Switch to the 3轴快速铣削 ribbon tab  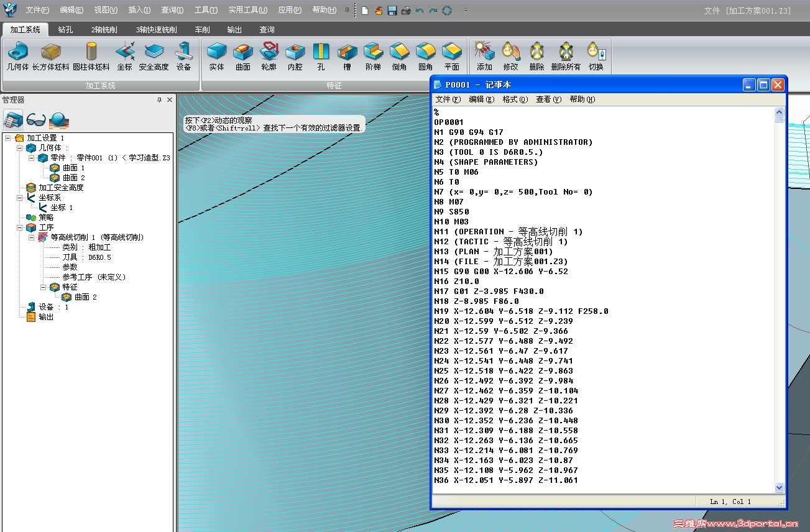click(x=157, y=29)
